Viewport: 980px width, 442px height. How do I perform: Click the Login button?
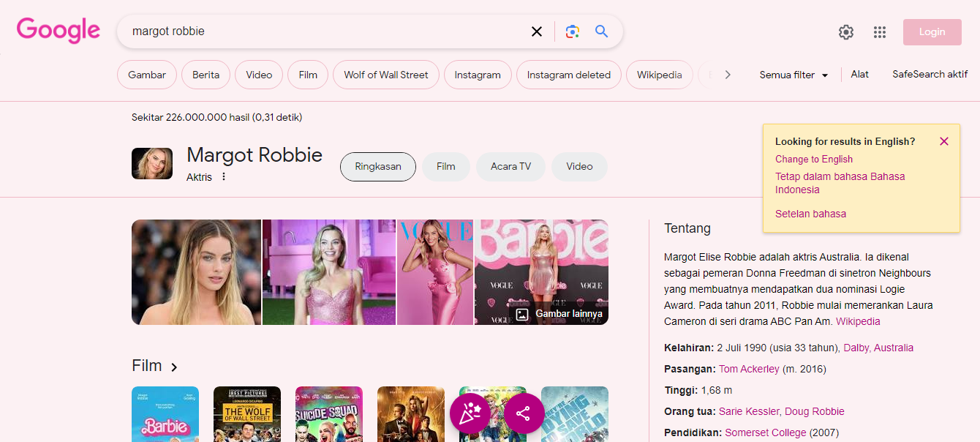(932, 32)
